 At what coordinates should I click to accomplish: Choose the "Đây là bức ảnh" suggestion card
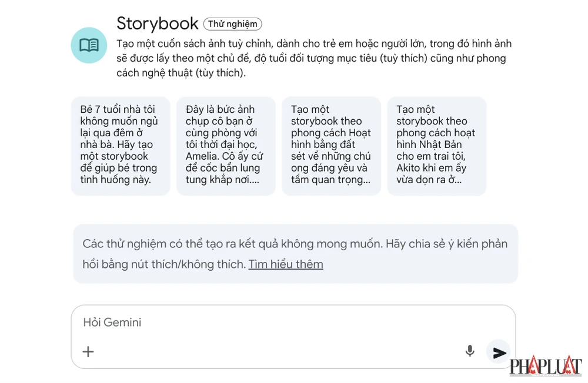point(225,145)
